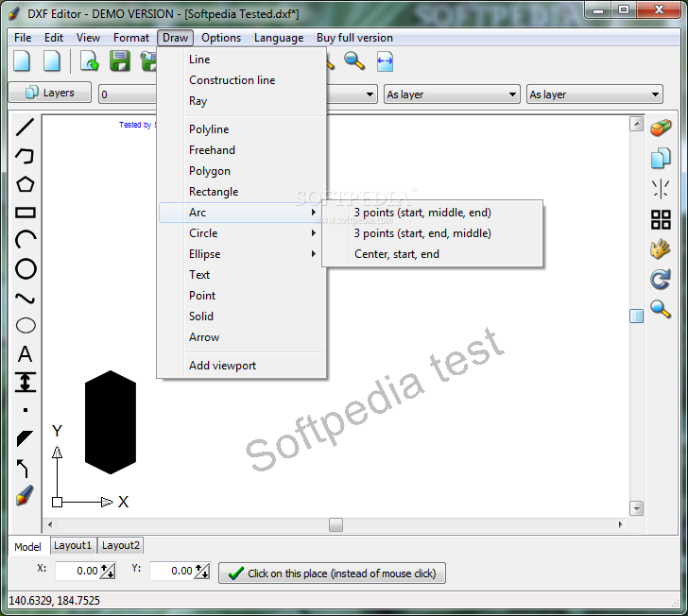Click the green save floppy icon

(x=120, y=61)
